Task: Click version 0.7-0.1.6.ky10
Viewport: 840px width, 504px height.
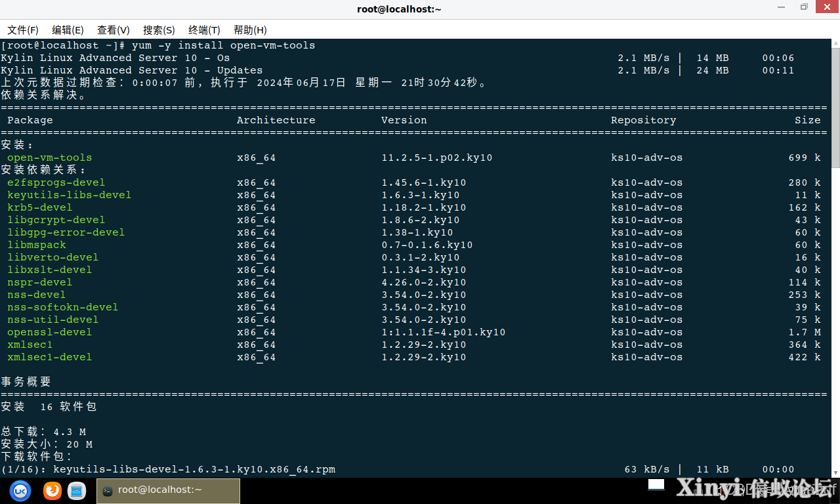Action: click(x=427, y=245)
